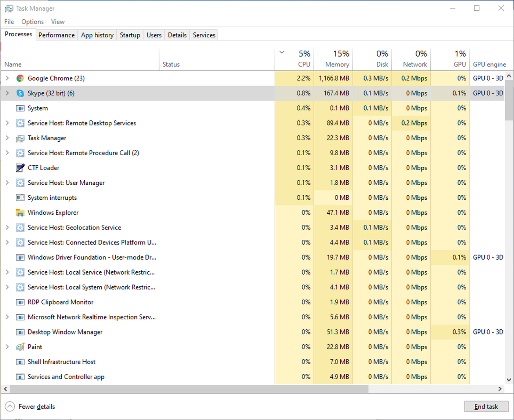Expand the Skype (32 bit) process group
The image size is (514, 420).
(7, 93)
